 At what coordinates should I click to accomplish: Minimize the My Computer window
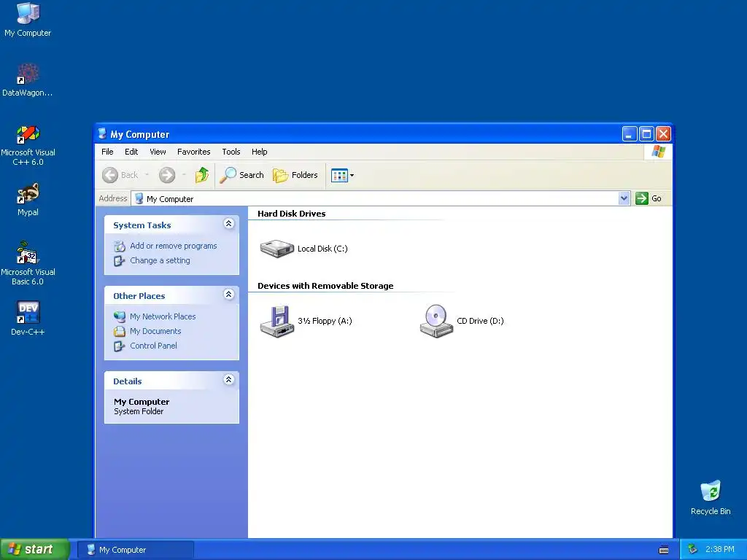point(630,134)
